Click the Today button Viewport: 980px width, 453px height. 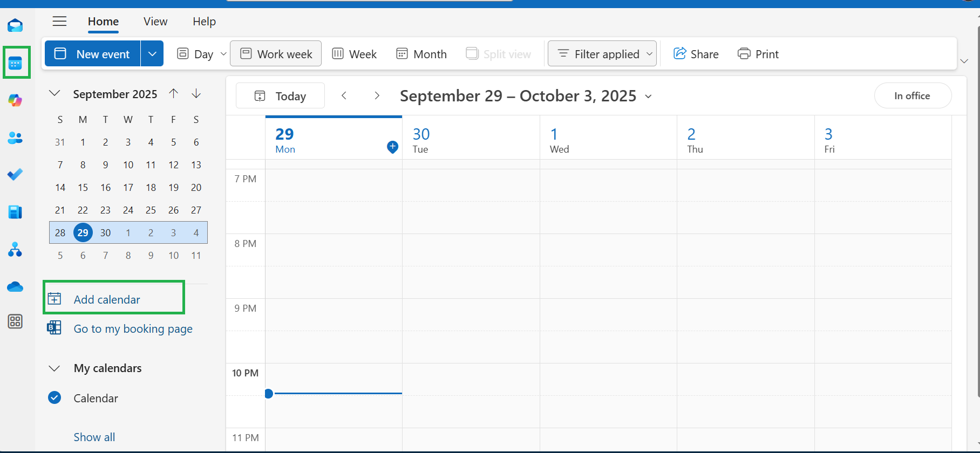coord(280,96)
